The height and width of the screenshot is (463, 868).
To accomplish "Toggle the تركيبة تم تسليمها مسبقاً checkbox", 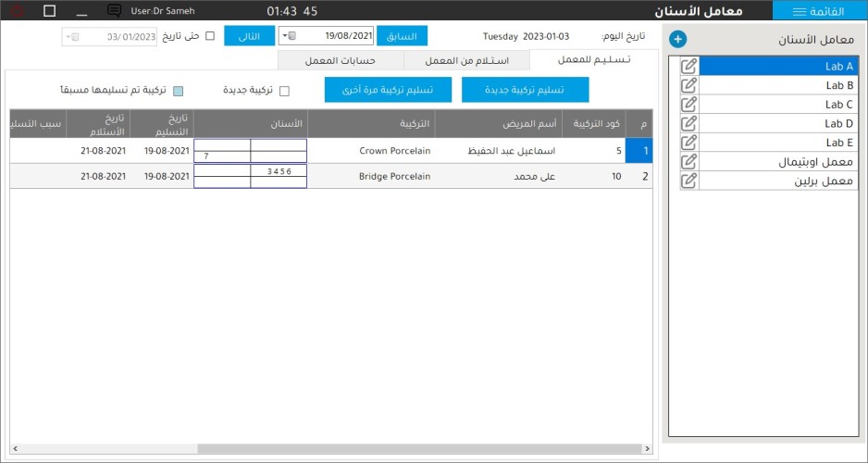I will 179,91.
